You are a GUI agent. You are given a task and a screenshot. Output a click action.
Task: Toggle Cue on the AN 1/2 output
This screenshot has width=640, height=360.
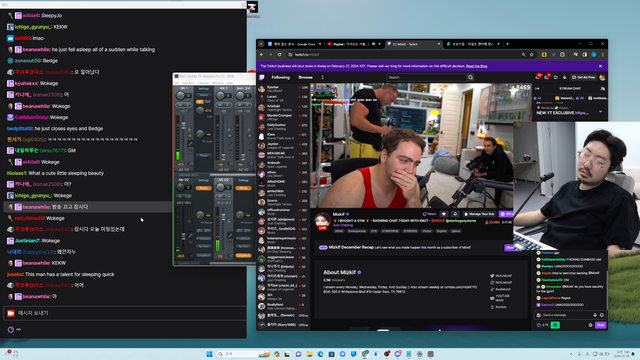(188, 196)
